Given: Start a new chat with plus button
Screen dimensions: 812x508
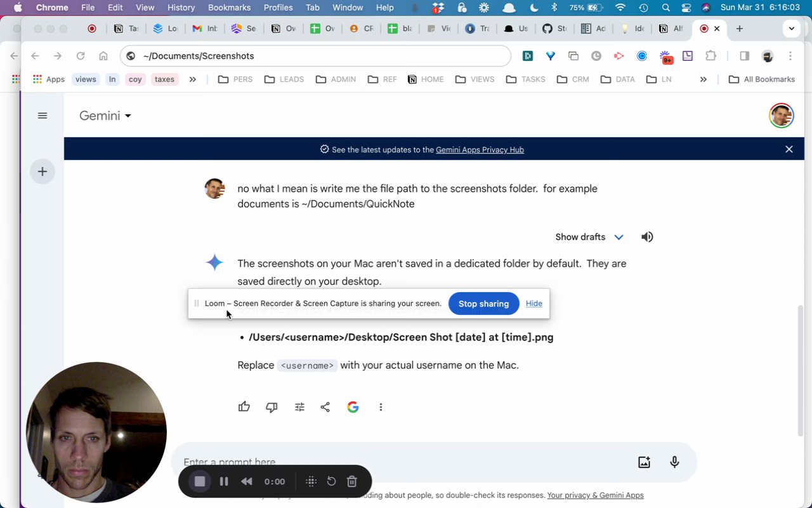Looking at the screenshot, I should pyautogui.click(x=43, y=171).
